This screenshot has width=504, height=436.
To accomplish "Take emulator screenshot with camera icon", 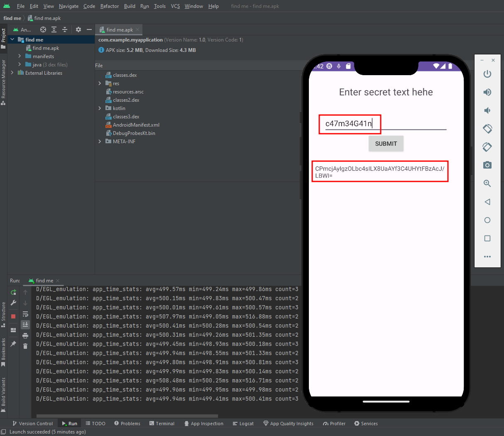I will click(487, 165).
